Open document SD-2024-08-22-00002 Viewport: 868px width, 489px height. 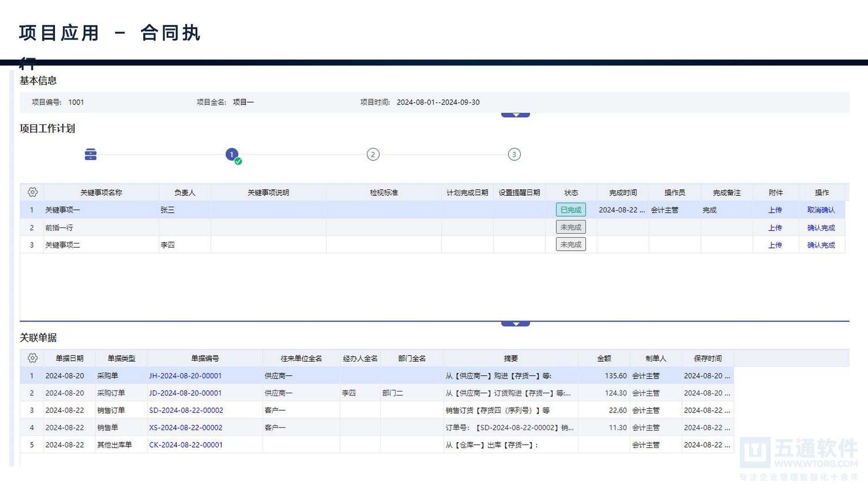coord(186,411)
